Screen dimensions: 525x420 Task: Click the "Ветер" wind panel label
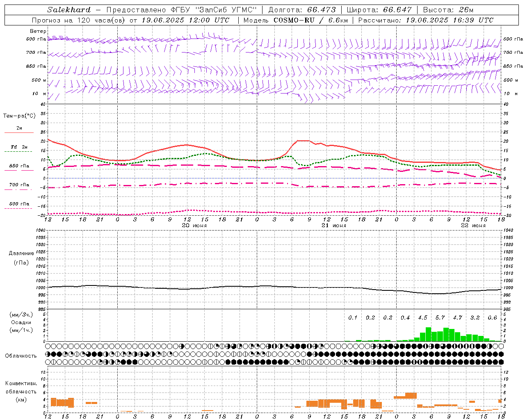[x=38, y=31]
